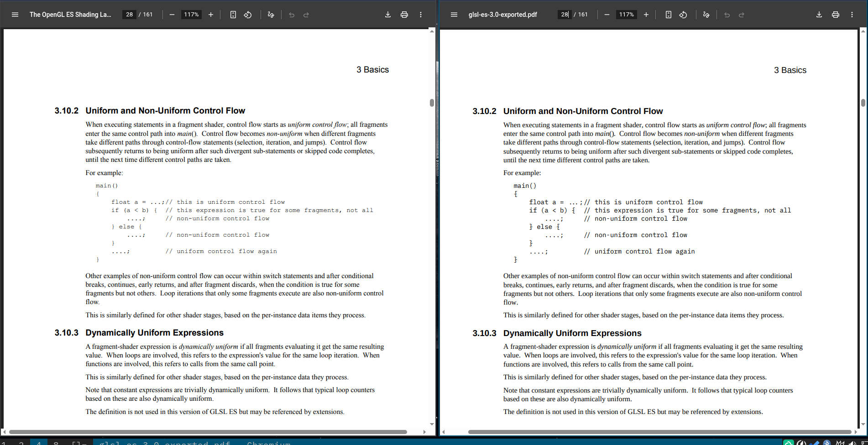
Task: Zoom in on the left PDF document
Action: pyautogui.click(x=211, y=15)
